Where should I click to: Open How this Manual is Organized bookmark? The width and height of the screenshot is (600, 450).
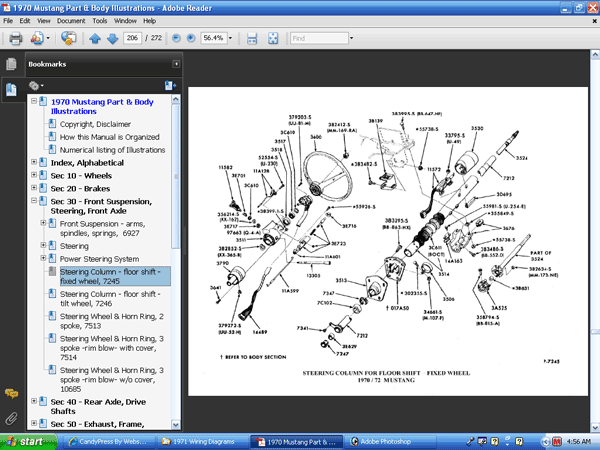[x=109, y=137]
